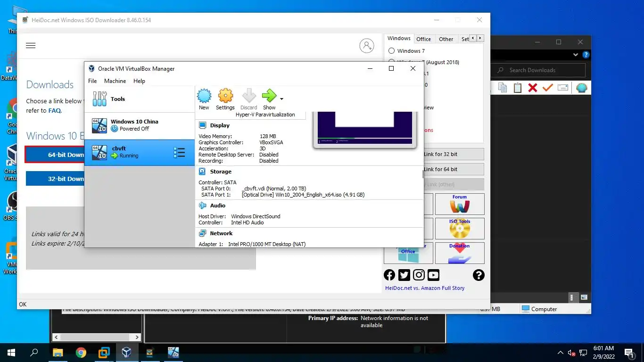Screen dimensions: 644x362
Task: Click the orange checkmark icon in Explorer toolbar
Action: (x=547, y=88)
